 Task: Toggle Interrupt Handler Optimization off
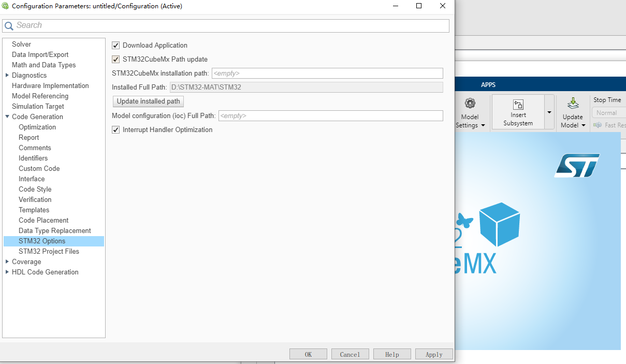[115, 129]
